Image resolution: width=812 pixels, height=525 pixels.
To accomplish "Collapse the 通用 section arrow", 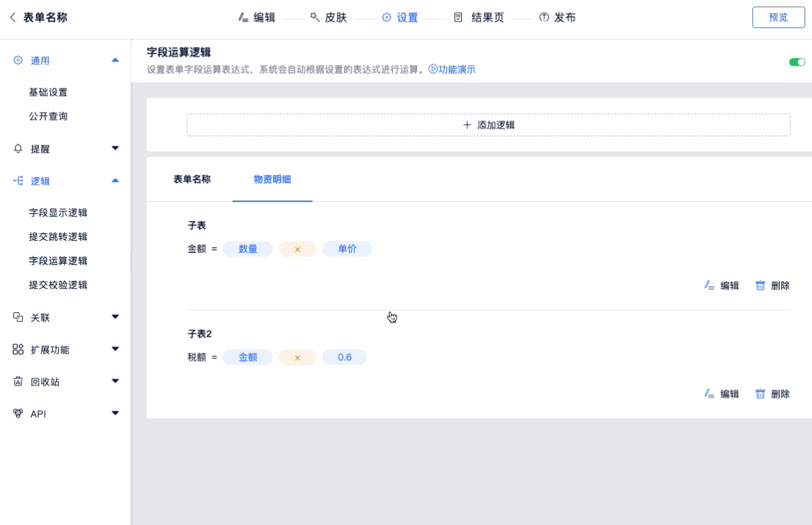I will point(115,60).
